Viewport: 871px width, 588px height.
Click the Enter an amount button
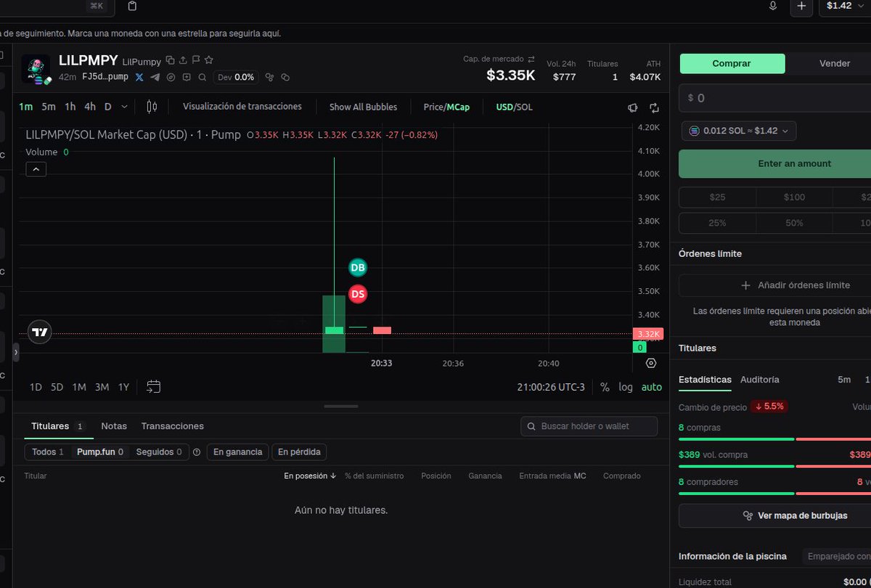777,163
